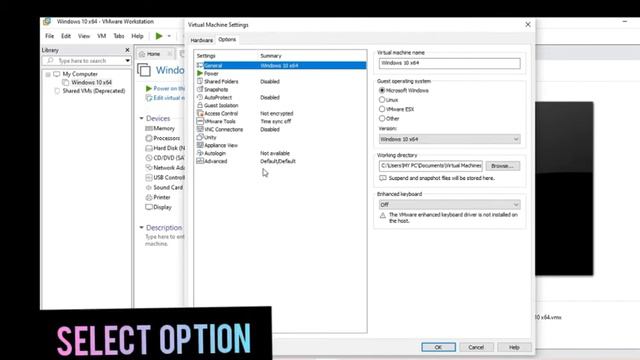Select Shared VMs (Deprecated) tree item
Screen dimensions: 640x360
[94, 91]
